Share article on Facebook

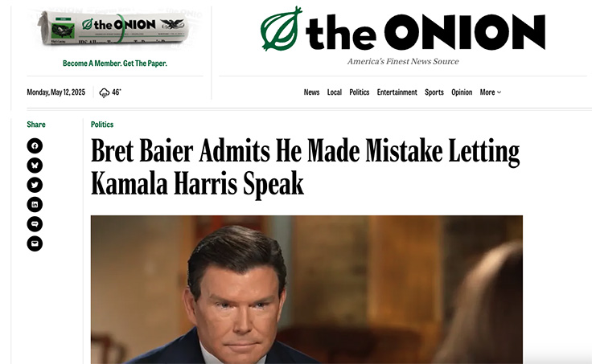click(35, 145)
